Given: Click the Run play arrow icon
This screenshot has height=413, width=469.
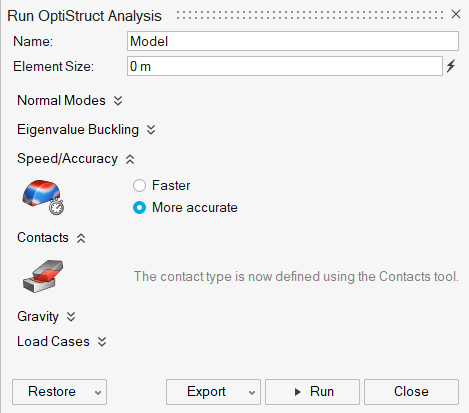Looking at the screenshot, I should [298, 392].
